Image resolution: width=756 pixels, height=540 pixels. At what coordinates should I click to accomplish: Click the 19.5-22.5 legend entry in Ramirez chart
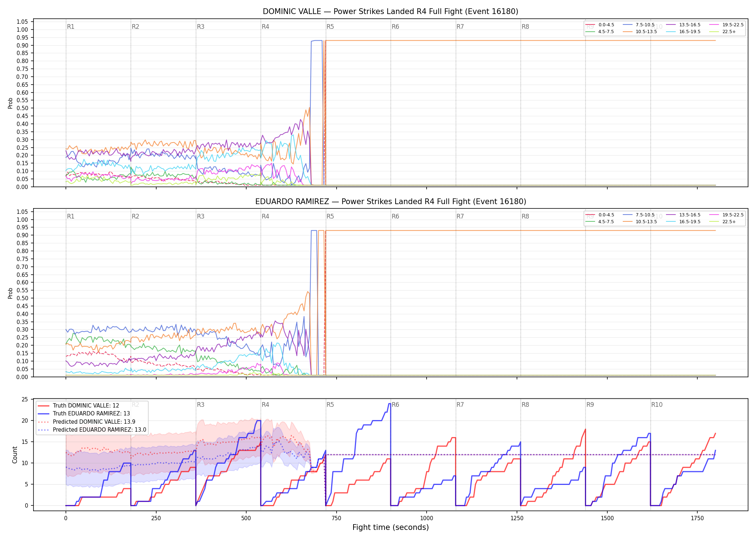[x=726, y=215]
